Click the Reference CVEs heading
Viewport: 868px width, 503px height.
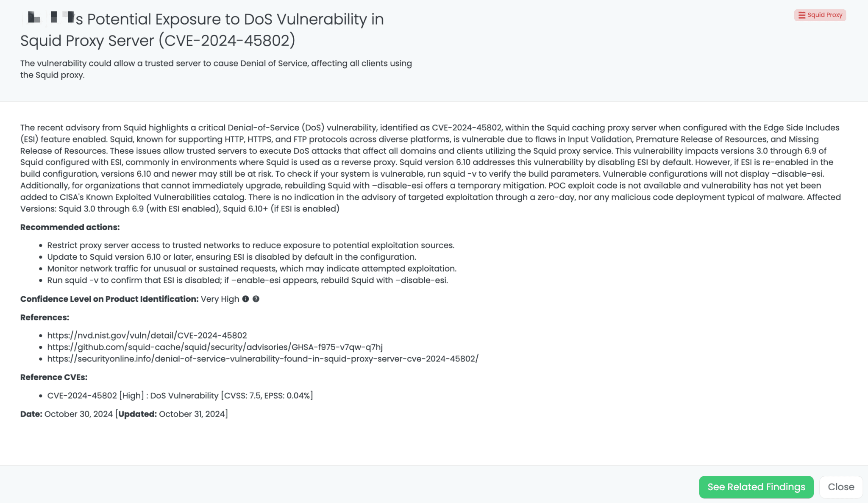54,378
